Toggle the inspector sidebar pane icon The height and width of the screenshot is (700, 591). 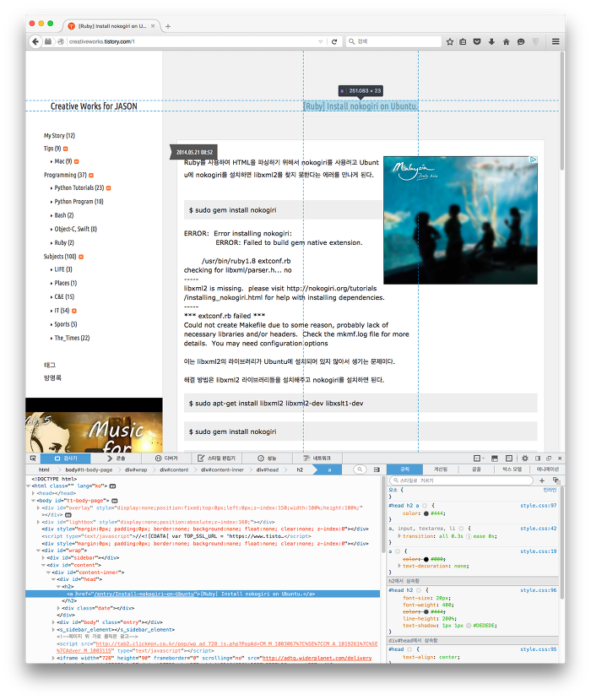coord(377,469)
